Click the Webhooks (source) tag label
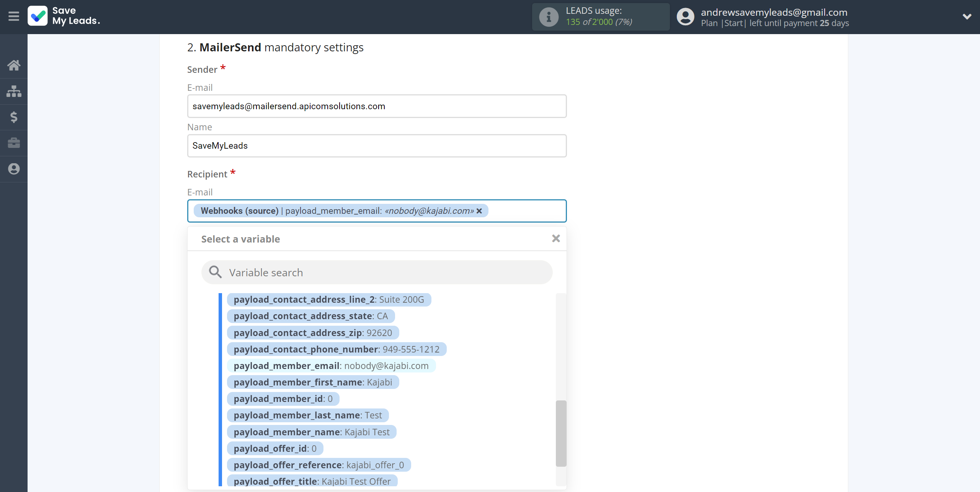 (x=240, y=211)
